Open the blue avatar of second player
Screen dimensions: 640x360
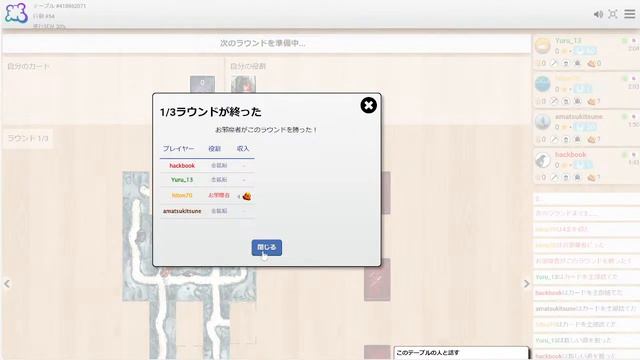pyautogui.click(x=543, y=84)
